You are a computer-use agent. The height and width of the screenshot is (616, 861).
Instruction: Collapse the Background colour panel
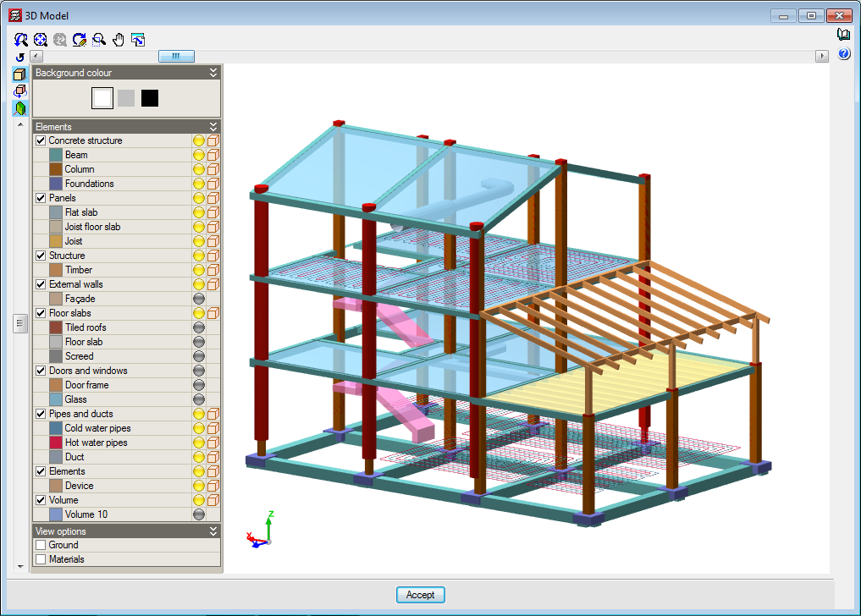pos(213,73)
